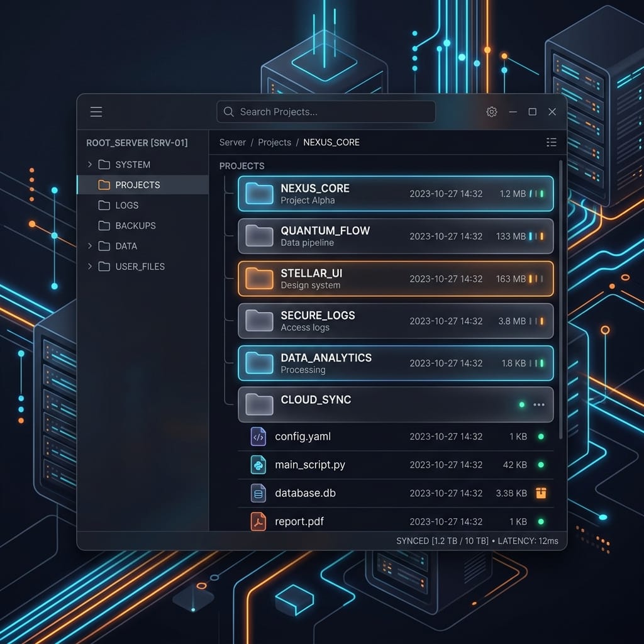Select USER_FILES in the sidebar

143,266
